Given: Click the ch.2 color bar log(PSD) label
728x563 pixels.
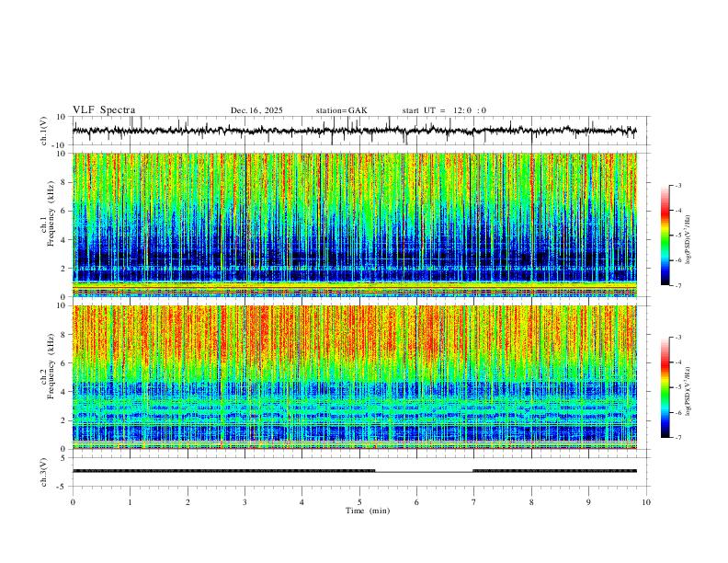Looking at the screenshot, I should (688, 392).
